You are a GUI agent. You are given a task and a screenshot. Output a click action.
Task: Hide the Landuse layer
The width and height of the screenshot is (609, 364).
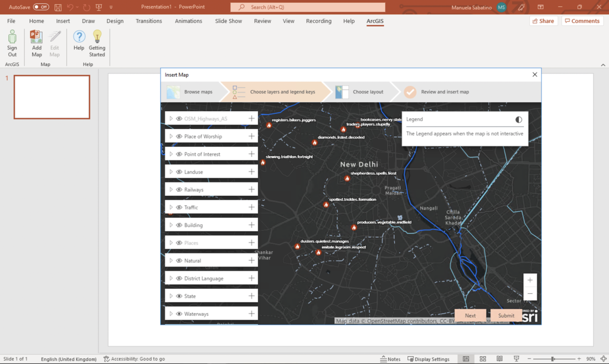[179, 172]
